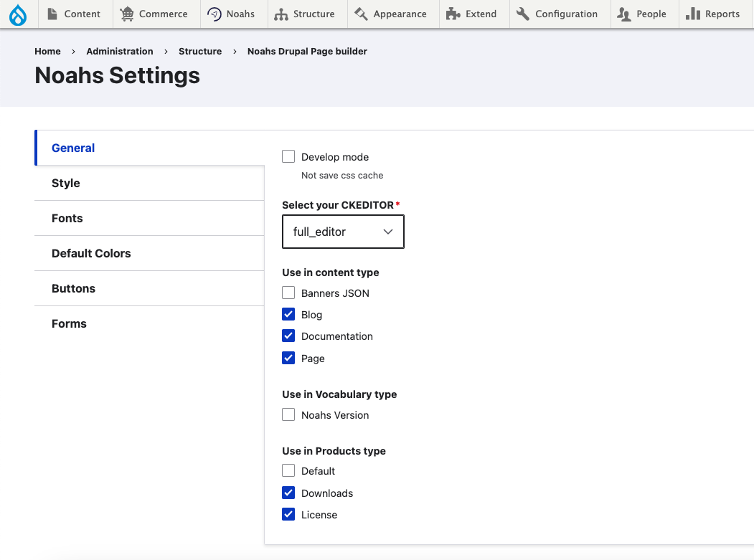Screen dimensions: 754x560
Task: Uncheck the Blog content type
Action: coord(288,314)
